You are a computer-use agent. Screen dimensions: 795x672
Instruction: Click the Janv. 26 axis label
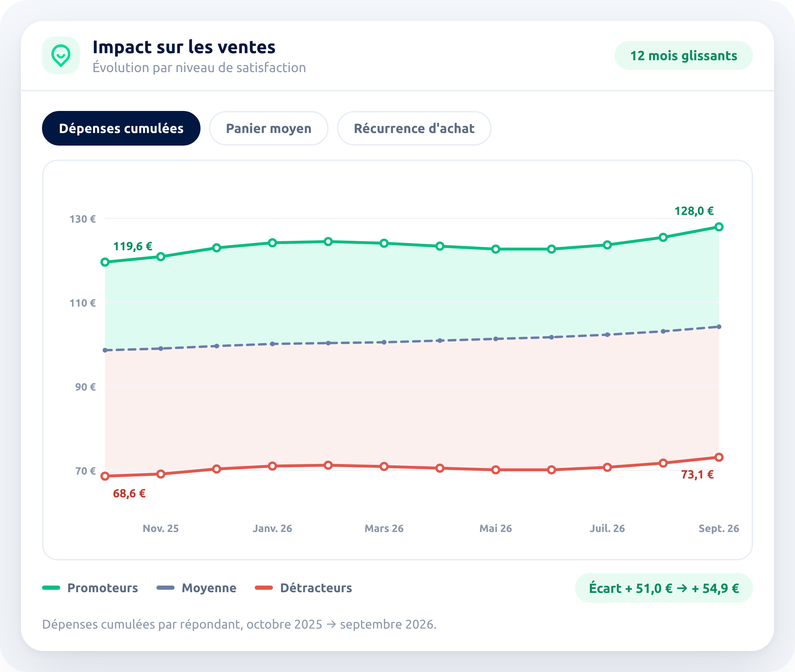click(272, 528)
